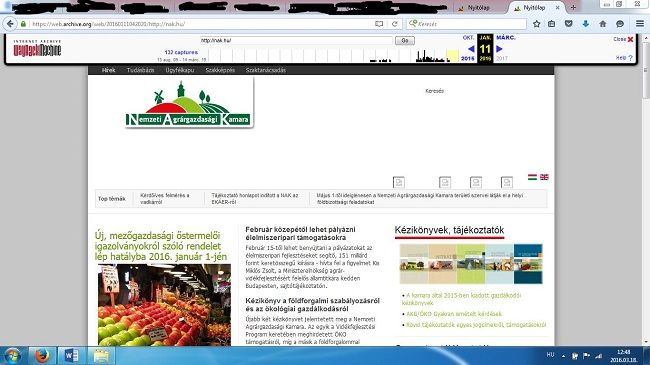
Task: Go to the next Wayback capture arrow
Action: click(500, 49)
